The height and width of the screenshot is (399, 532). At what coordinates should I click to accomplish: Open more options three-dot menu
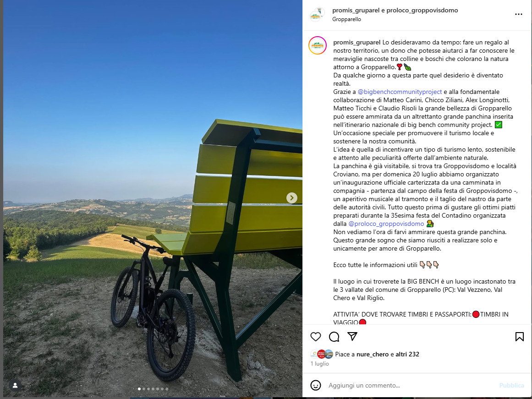pyautogui.click(x=518, y=14)
